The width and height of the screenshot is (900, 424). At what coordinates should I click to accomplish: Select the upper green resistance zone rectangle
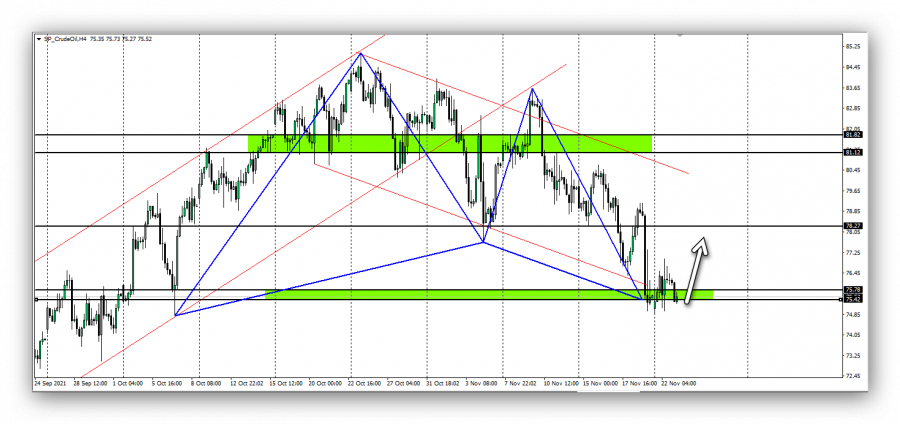(x=450, y=143)
